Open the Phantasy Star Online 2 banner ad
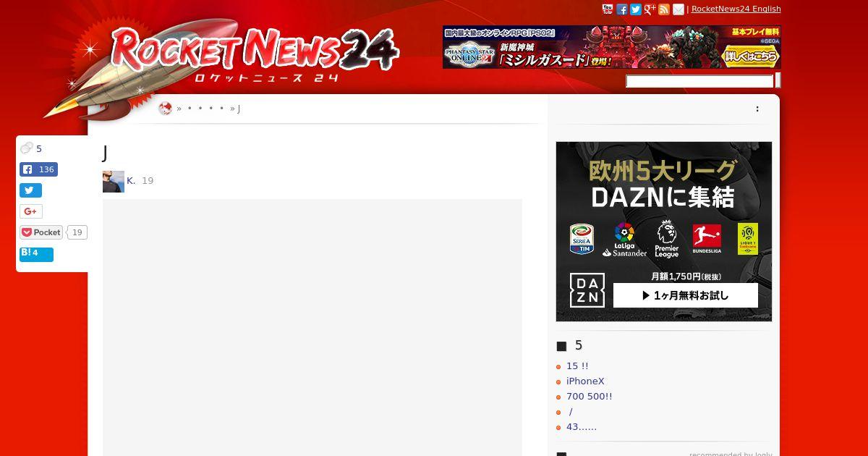The image size is (868, 456). (x=612, y=47)
